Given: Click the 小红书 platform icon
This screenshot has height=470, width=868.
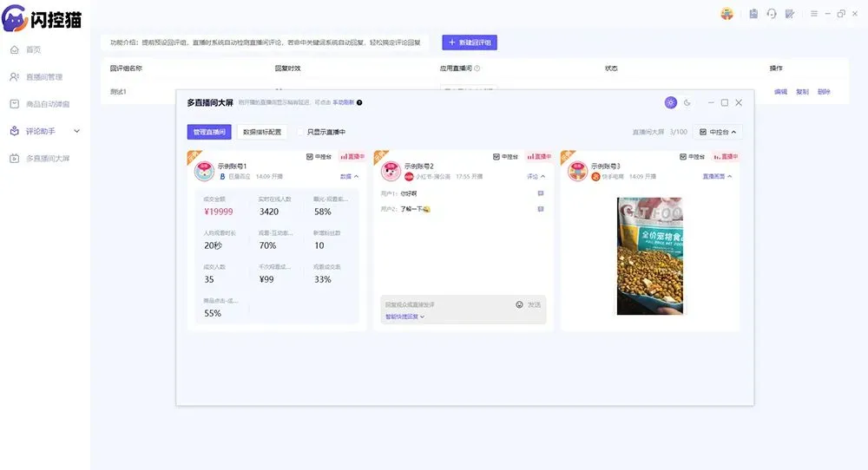Looking at the screenshot, I should pyautogui.click(x=409, y=177).
